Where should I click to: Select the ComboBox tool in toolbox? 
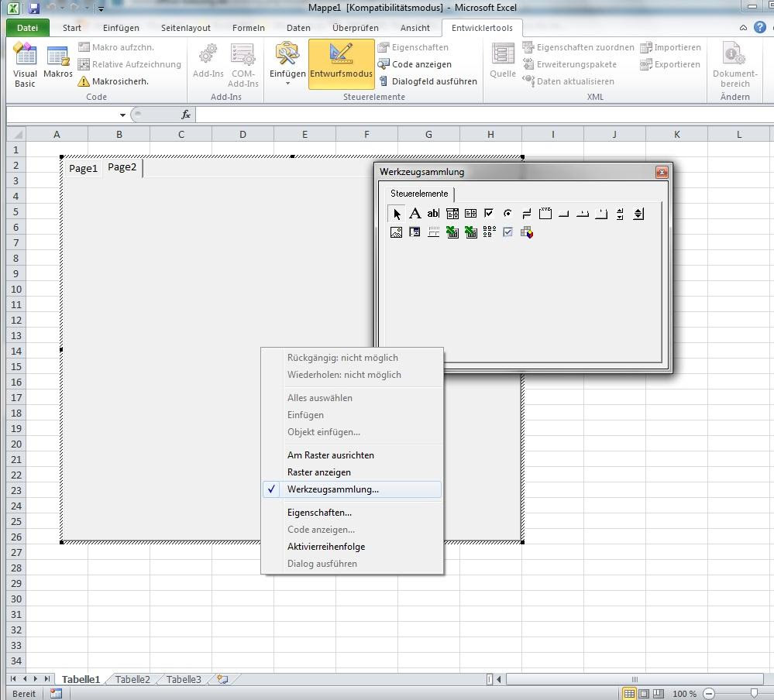[452, 214]
